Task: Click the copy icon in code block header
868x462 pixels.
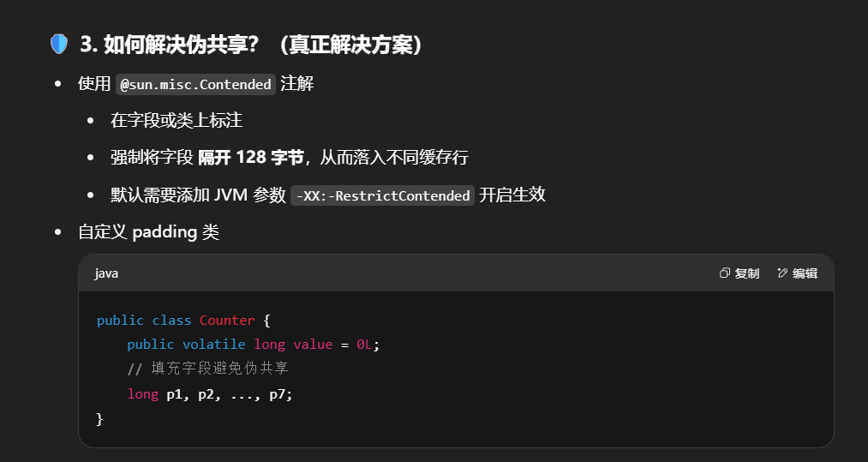Action: (725, 273)
